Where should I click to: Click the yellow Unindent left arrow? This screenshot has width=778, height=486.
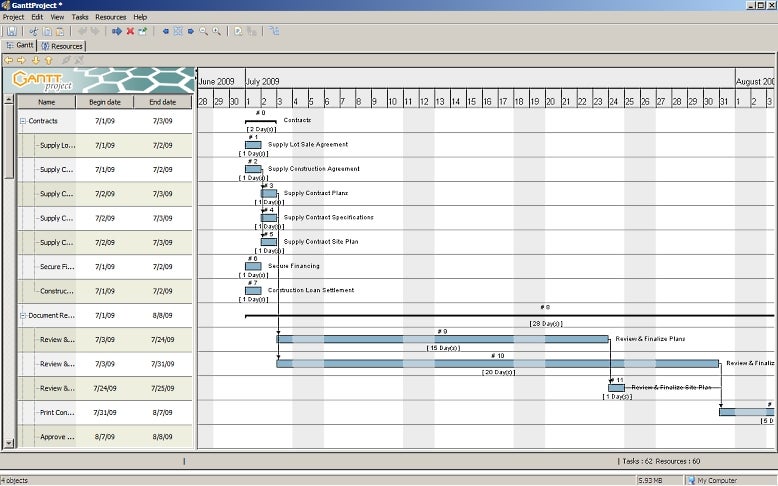click(8, 60)
